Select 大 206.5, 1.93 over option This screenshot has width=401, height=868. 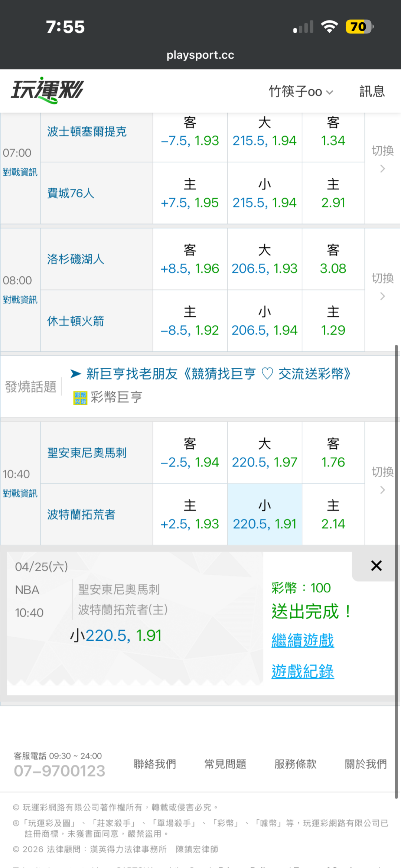(x=265, y=259)
